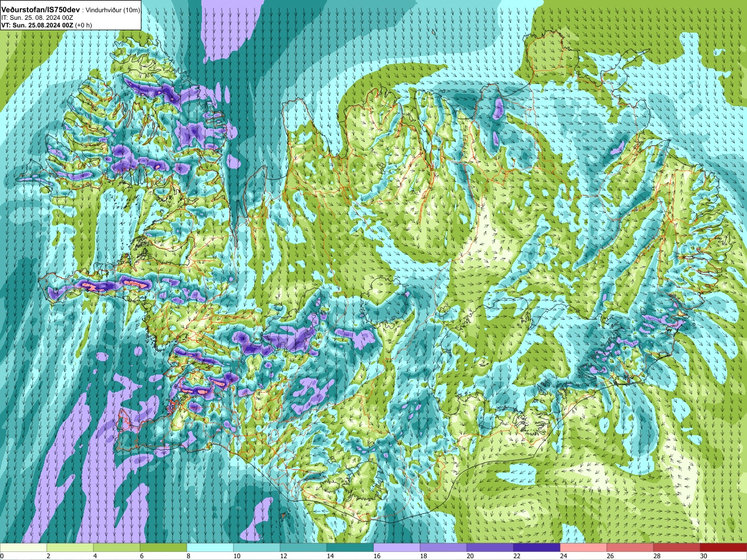Select the 16–18 lavender legend swatch
Image resolution: width=747 pixels, height=560 pixels.
(x=397, y=548)
